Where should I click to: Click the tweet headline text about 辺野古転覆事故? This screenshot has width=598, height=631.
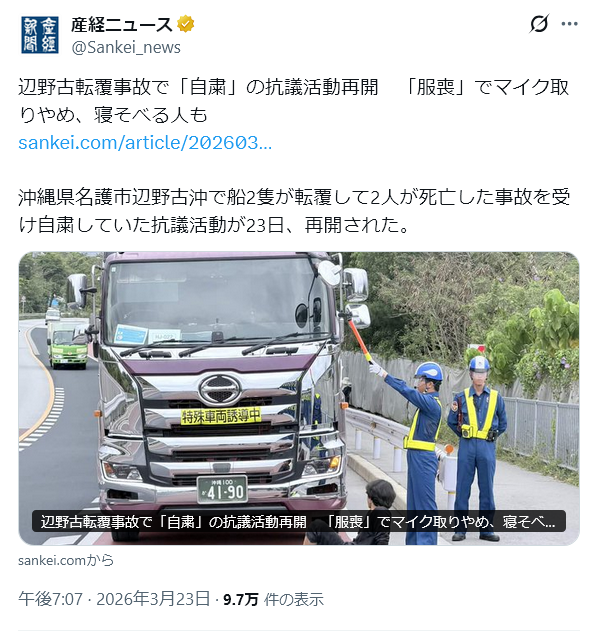[x=293, y=101]
